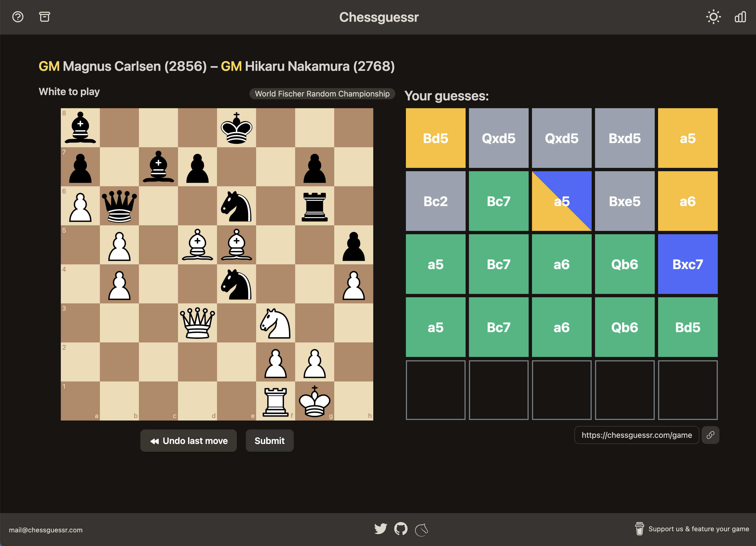The height and width of the screenshot is (546, 756).
Task: Select the white queen on d3
Action: [x=197, y=323]
